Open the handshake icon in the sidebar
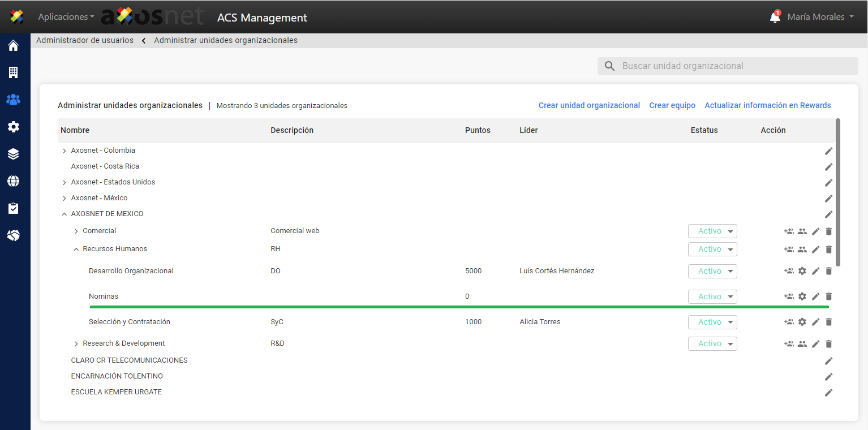Viewport: 868px width, 430px height. pos(14,235)
